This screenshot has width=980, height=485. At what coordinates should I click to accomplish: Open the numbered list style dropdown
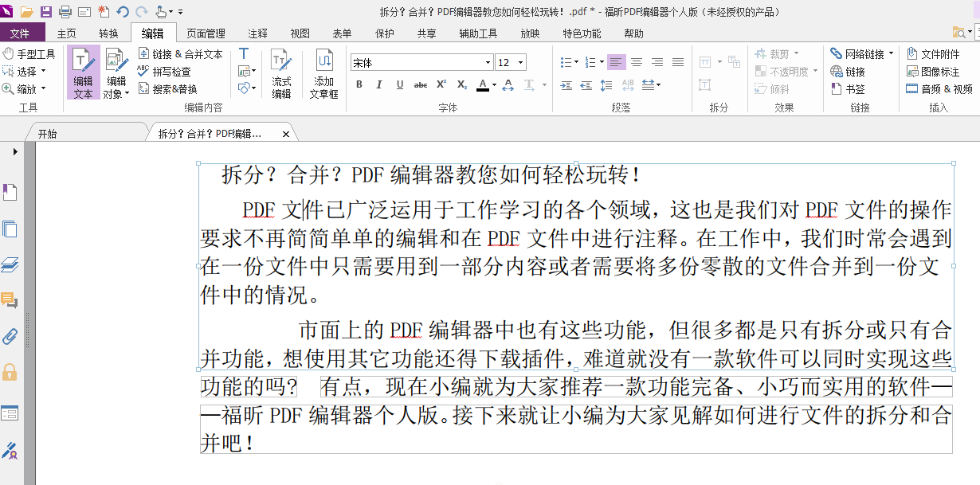click(x=602, y=62)
